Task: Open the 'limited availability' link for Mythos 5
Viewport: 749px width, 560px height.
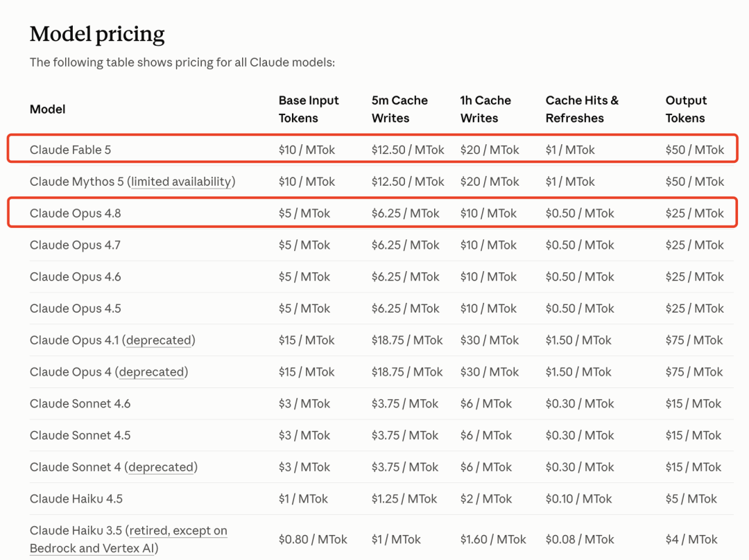Action: coord(181,182)
